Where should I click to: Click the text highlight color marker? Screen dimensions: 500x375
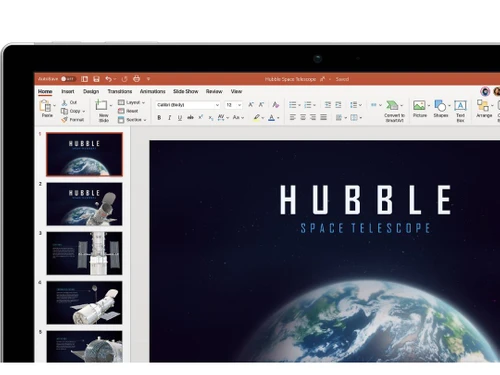pyautogui.click(x=256, y=118)
